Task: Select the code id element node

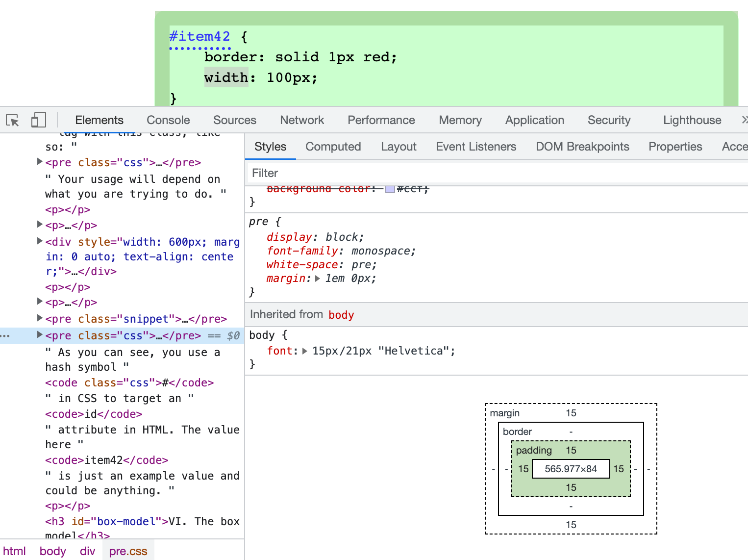Action: (94, 414)
